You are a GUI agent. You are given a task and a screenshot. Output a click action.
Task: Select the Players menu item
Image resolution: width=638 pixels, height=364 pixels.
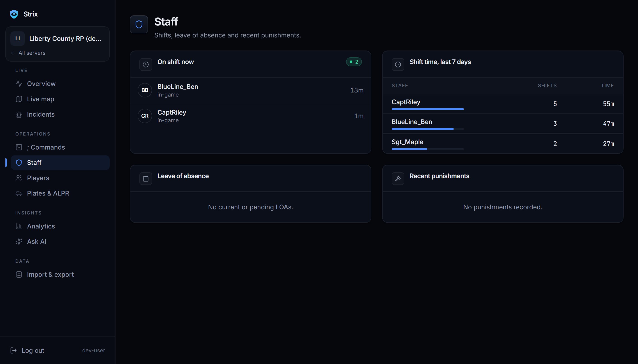(x=60, y=178)
